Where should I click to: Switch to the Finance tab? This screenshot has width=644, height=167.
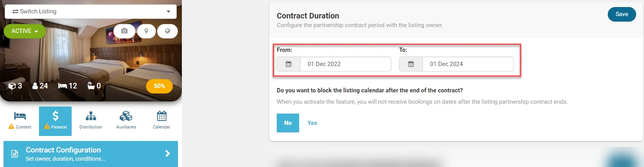[x=56, y=121]
